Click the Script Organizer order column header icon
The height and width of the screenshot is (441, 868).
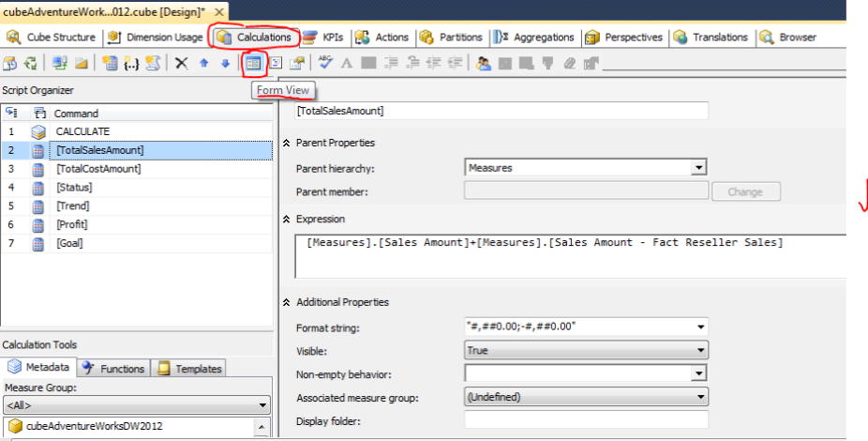point(11,113)
